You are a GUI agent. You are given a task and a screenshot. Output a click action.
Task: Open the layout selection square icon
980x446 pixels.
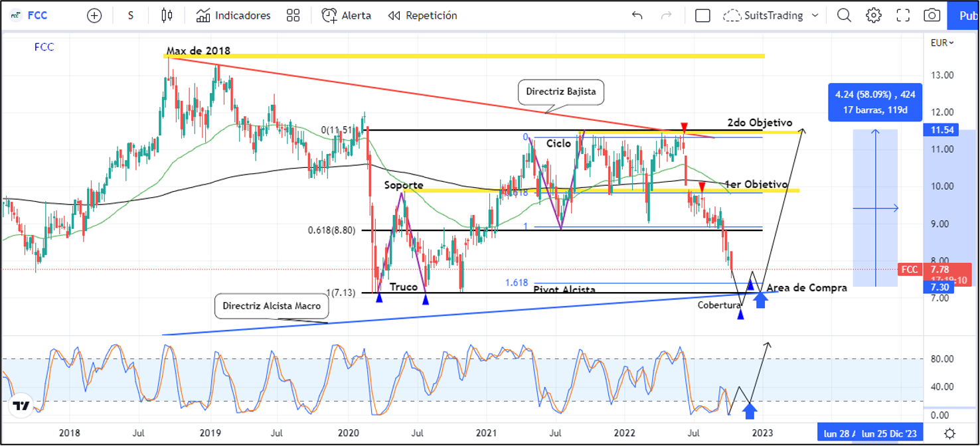[702, 15]
